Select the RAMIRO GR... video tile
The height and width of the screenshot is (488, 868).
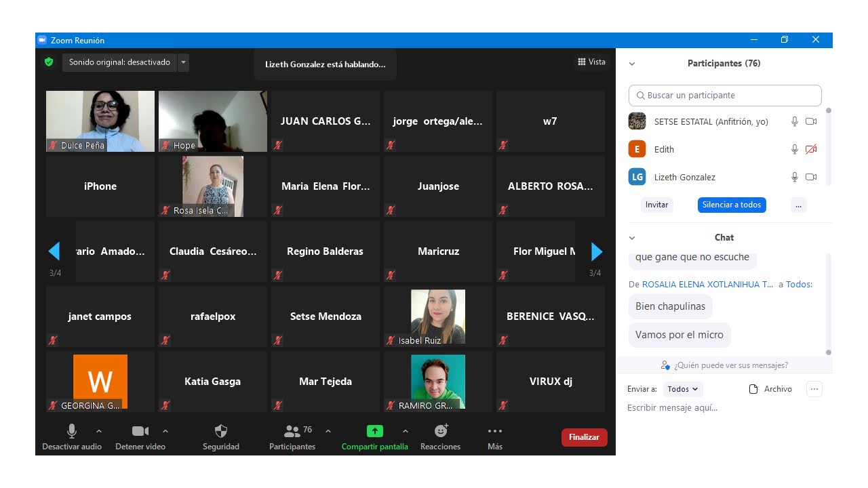[x=438, y=382]
